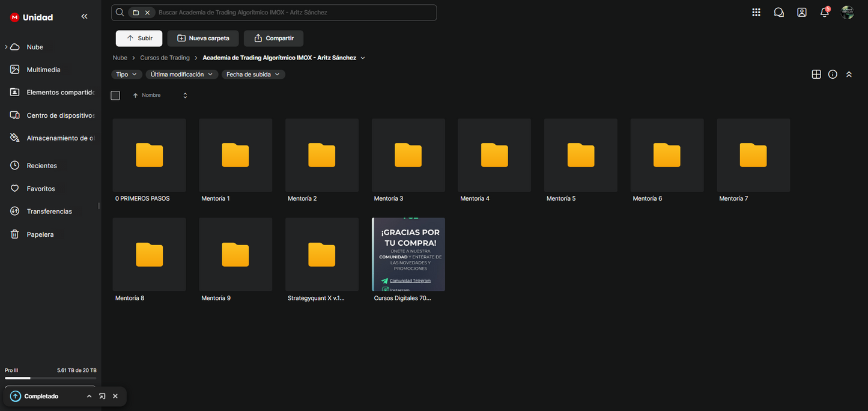Clear the folder filter in search bar
This screenshot has height=411, width=868.
[147, 13]
